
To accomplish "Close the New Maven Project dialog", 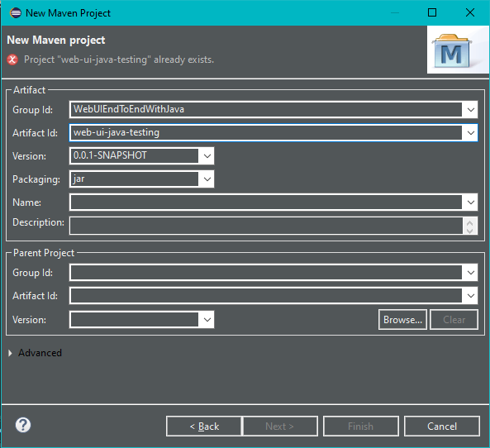I will coord(469,13).
